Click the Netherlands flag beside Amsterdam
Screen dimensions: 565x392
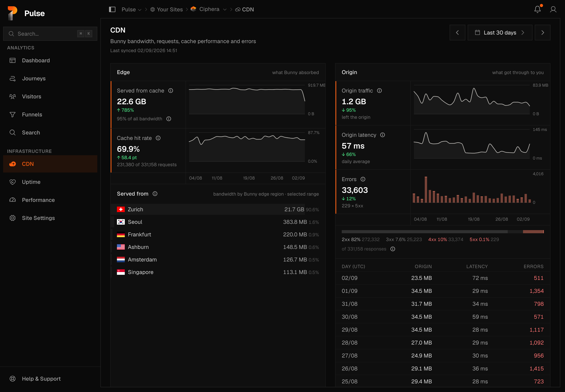click(121, 260)
